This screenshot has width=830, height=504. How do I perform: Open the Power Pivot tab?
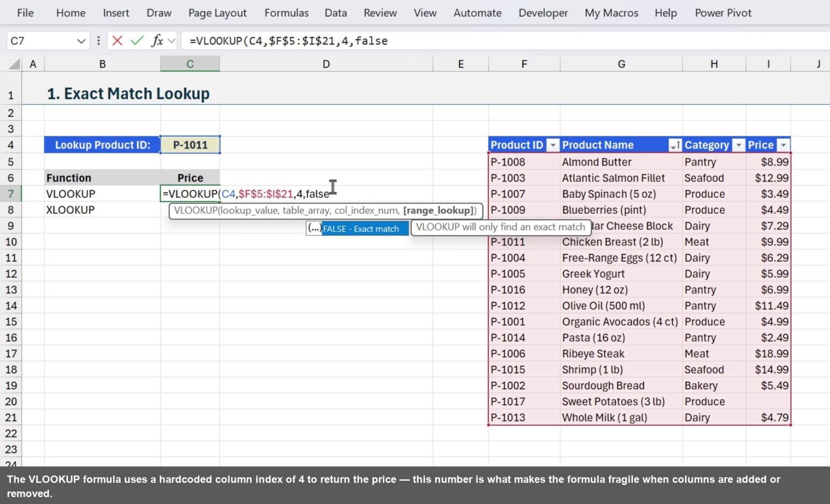coord(723,13)
